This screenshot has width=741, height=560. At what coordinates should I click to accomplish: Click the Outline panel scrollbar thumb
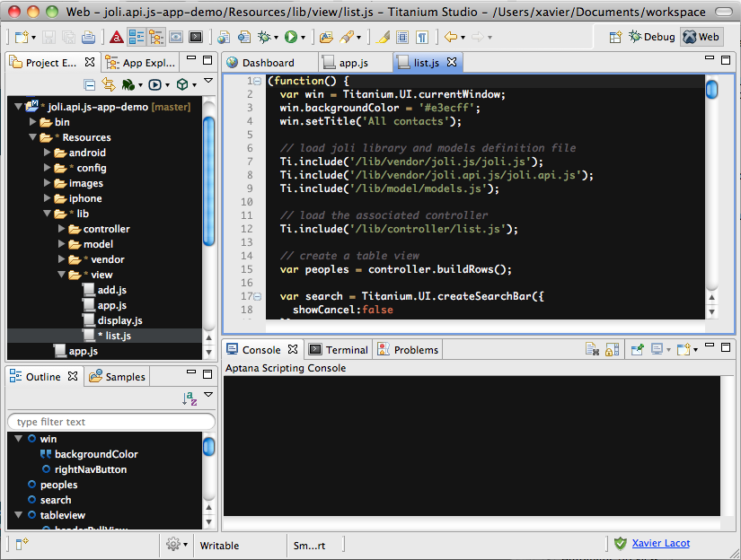point(208,447)
